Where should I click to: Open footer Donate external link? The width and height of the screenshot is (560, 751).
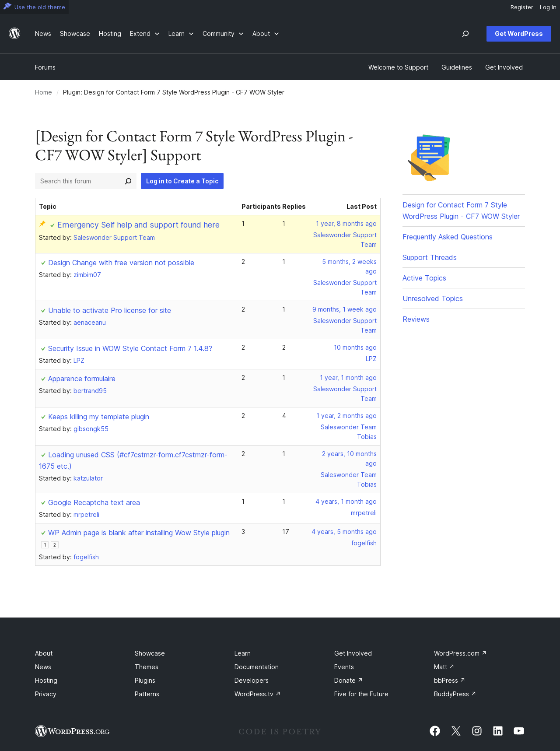coord(348,681)
